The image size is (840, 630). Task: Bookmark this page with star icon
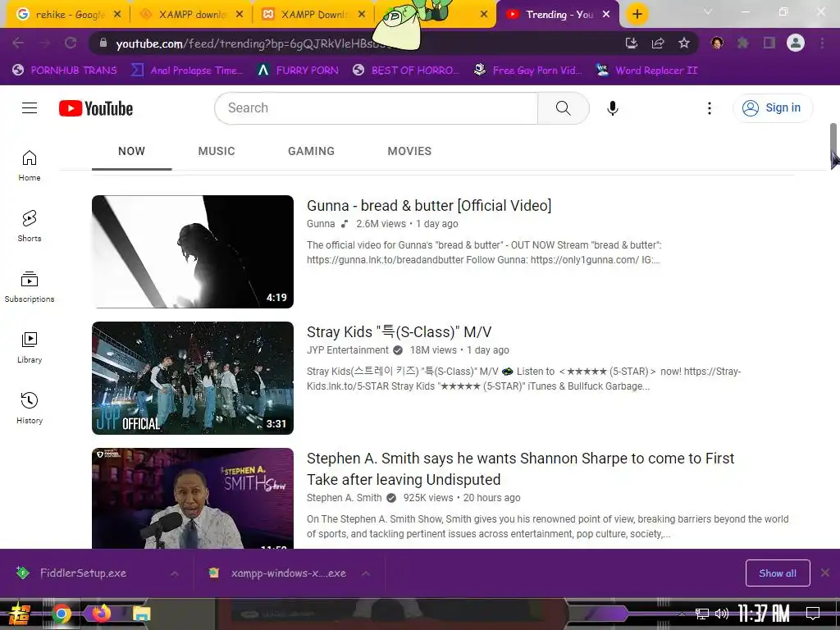(684, 43)
